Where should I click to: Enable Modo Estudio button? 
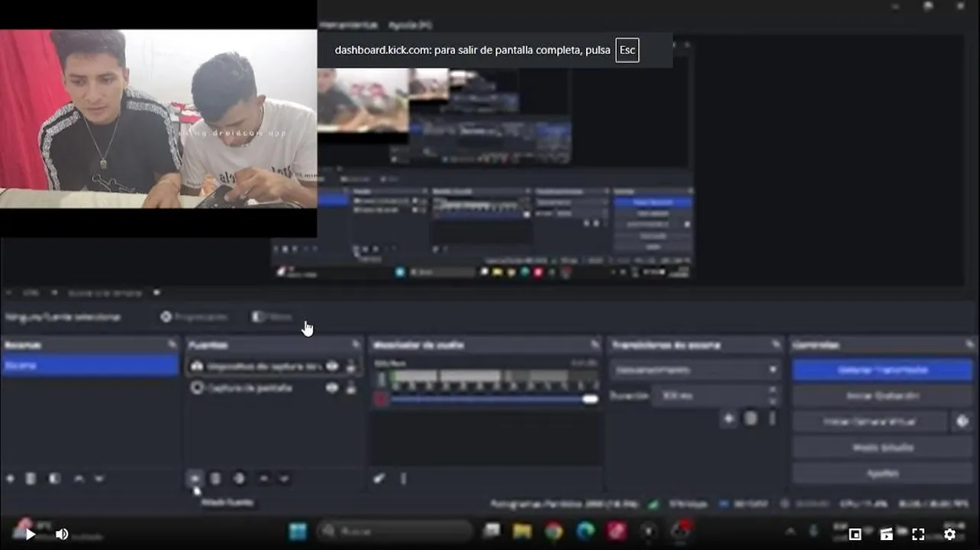click(882, 447)
